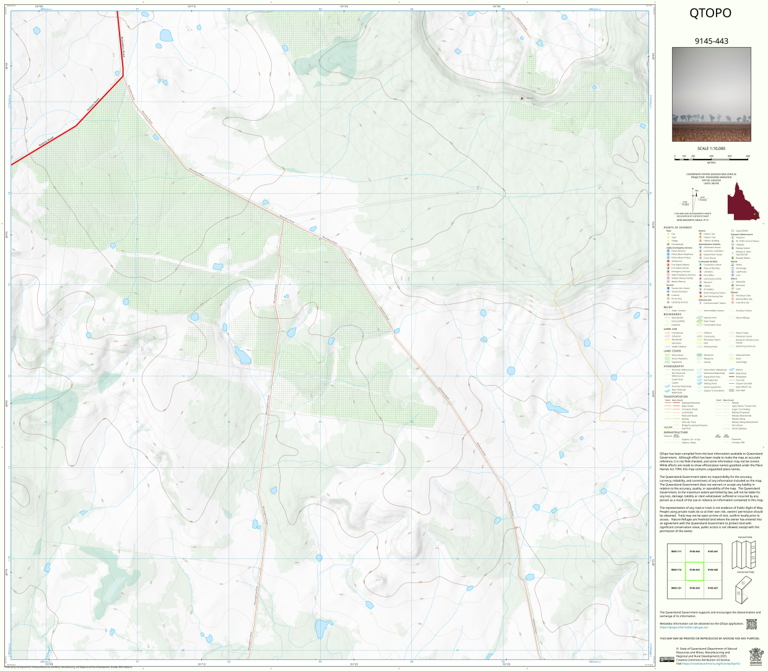The image size is (768, 671).
Task: Click the BOUNDARIES legend heading
Action: coord(672,314)
